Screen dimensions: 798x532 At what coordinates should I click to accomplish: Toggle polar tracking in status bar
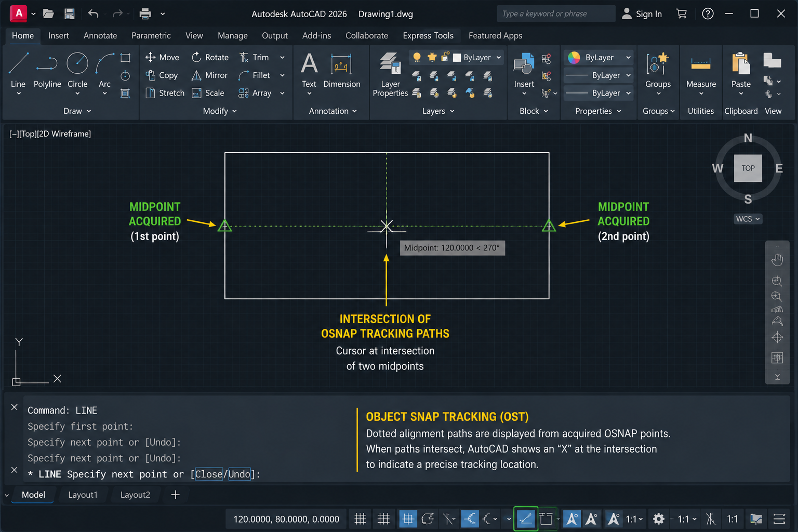[428, 518]
